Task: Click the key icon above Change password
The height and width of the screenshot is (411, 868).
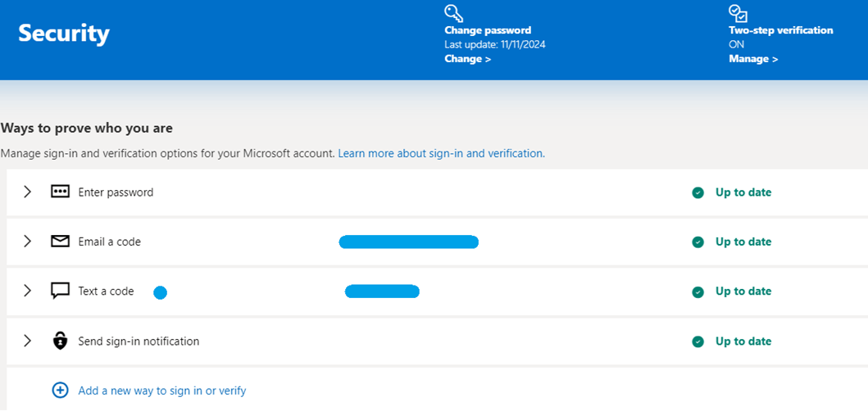Action: pos(453,13)
